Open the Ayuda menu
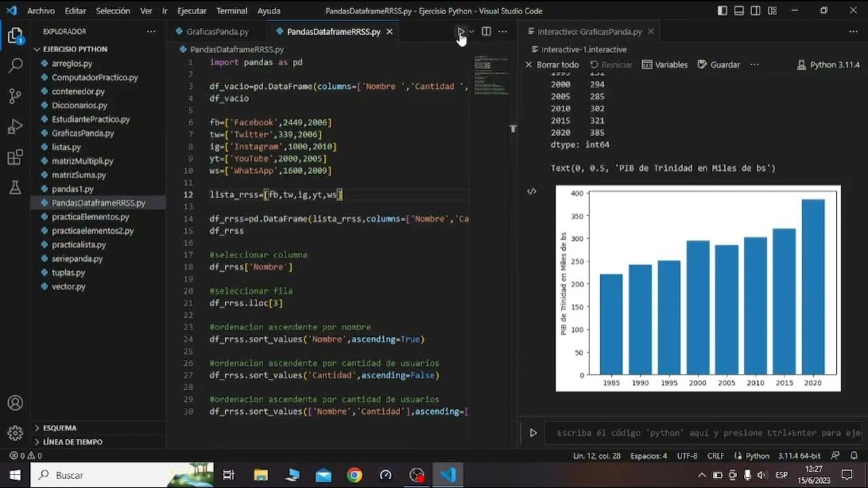This screenshot has width=868, height=488. [269, 11]
